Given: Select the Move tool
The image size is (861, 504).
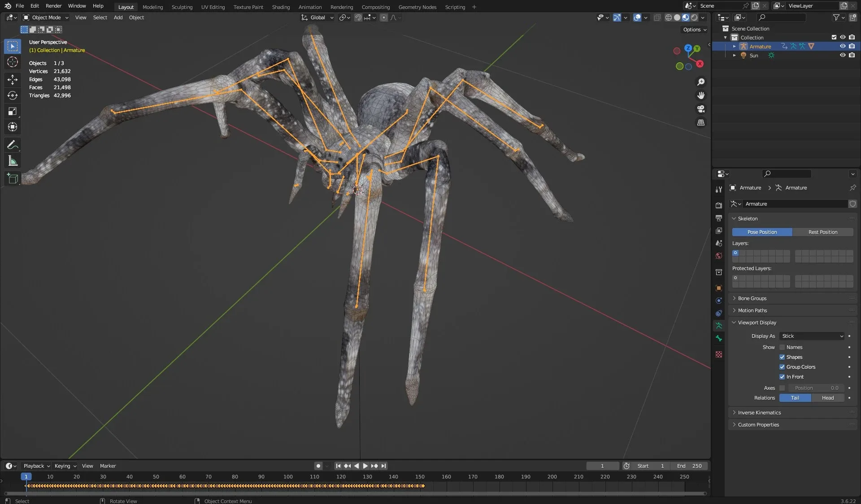Looking at the screenshot, I should [x=12, y=79].
